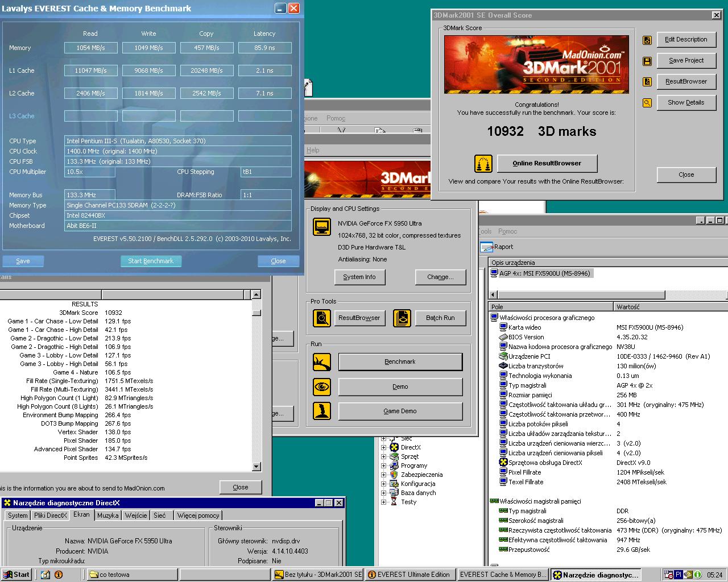Image resolution: width=728 pixels, height=582 pixels.
Task: Switch to the System tab in DirectX tool
Action: (x=18, y=516)
